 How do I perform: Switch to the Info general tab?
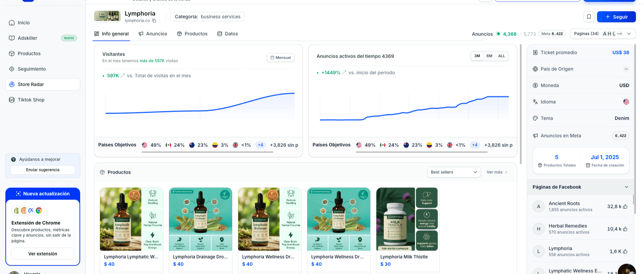coord(111,34)
